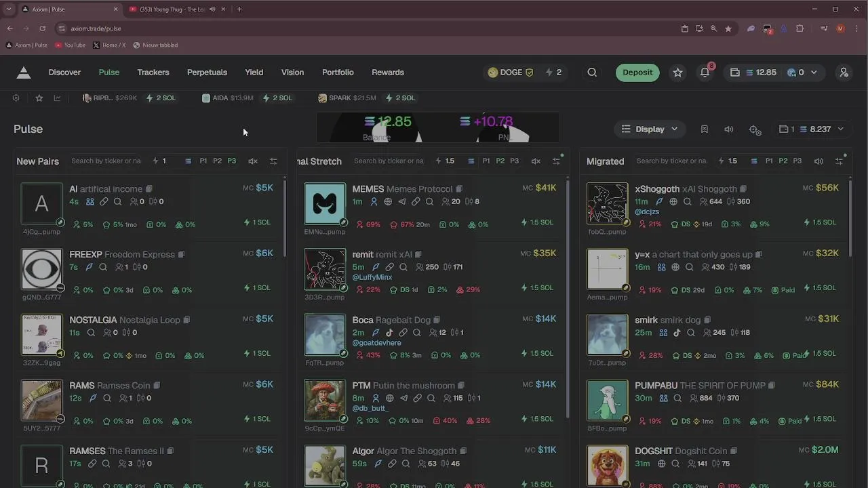
Task: Open the @LuffyMinx handle link
Action: [372, 277]
